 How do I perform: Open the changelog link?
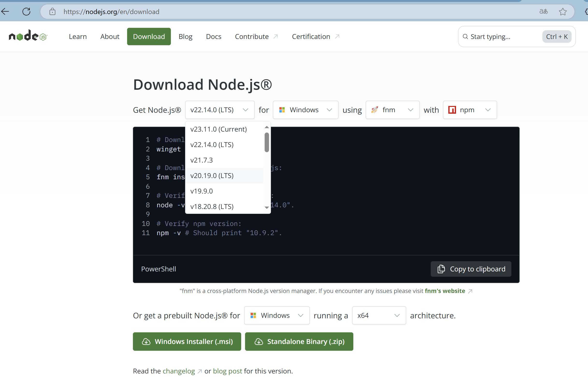pyautogui.click(x=179, y=371)
